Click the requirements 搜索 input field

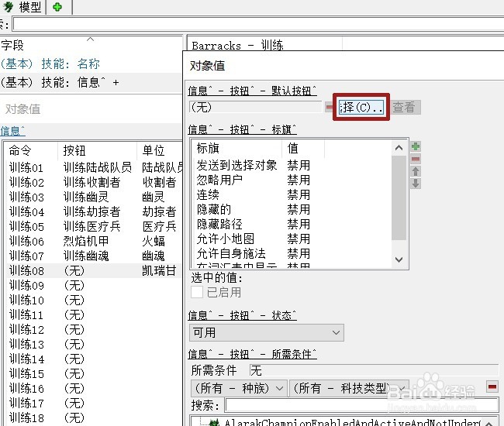pyautogui.click(x=362, y=405)
